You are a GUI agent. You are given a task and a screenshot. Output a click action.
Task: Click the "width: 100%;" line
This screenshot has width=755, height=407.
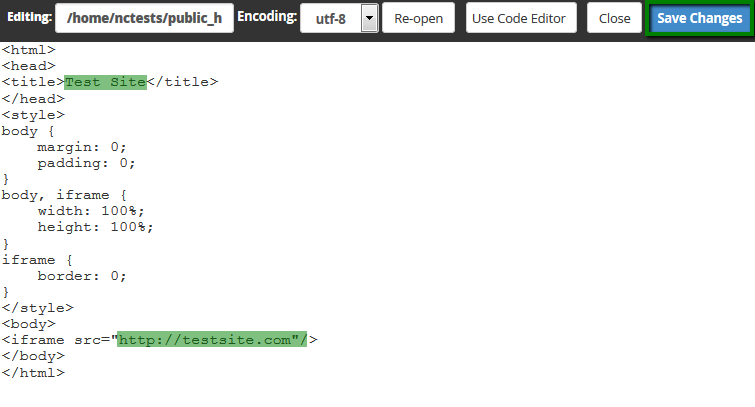pyautogui.click(x=91, y=211)
